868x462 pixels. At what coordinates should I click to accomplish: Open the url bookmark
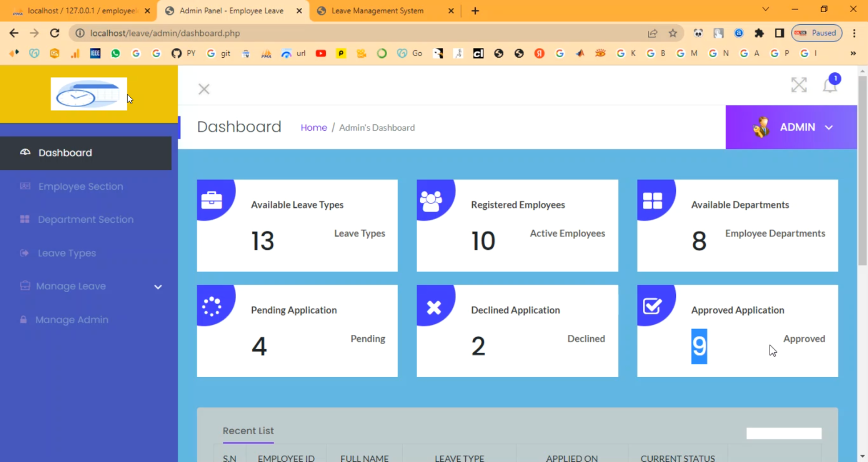(293, 53)
